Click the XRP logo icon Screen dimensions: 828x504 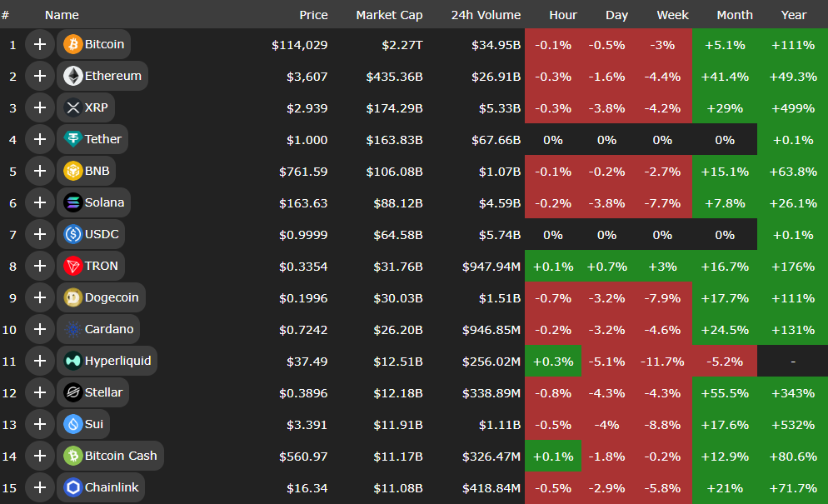pos(72,107)
